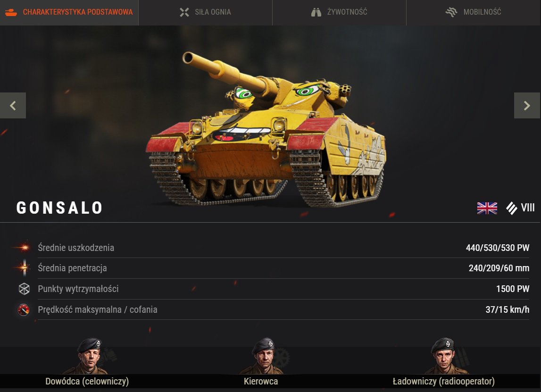Switch to the Żywotność tab
This screenshot has width=541, height=392.
(x=339, y=12)
